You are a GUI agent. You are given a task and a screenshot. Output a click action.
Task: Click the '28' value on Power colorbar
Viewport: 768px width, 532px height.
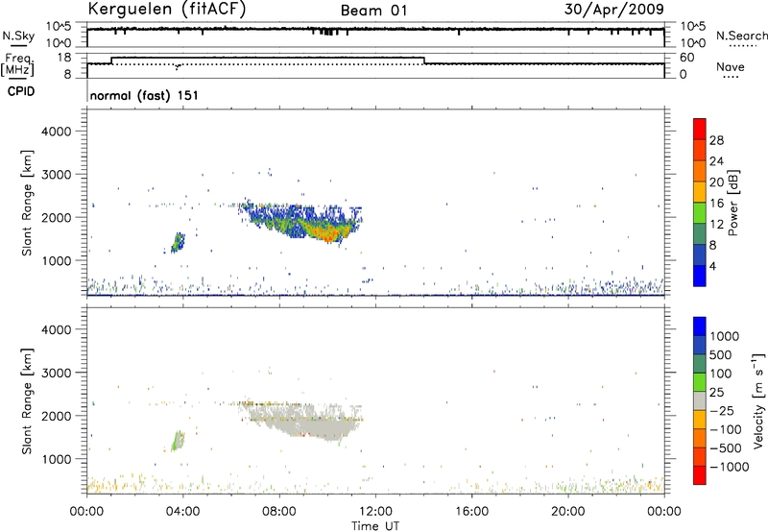(x=716, y=140)
